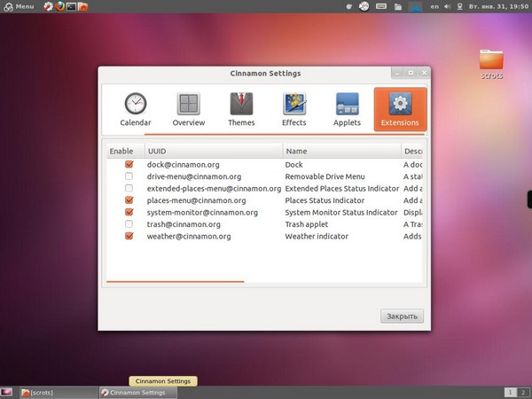
Task: Launch Firefox from the top panel
Action: (x=60, y=6)
